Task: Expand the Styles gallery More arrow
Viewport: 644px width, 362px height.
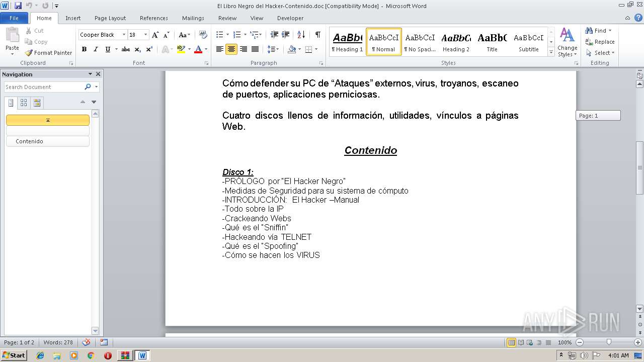Action: 551,52
